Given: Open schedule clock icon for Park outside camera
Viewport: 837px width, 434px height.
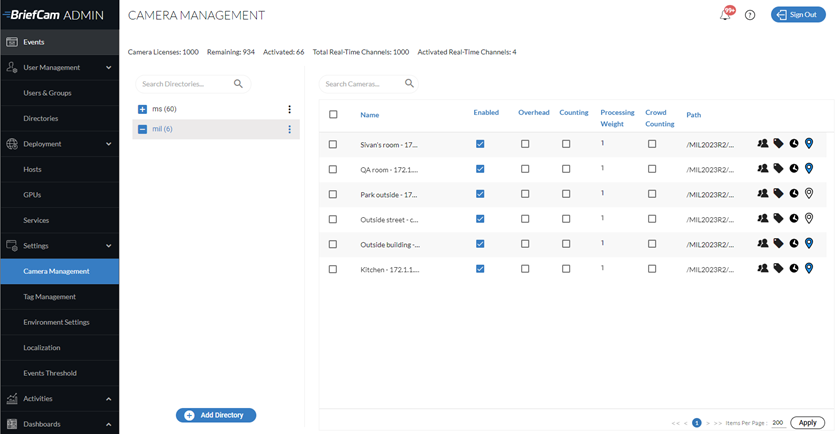Looking at the screenshot, I should tap(794, 193).
